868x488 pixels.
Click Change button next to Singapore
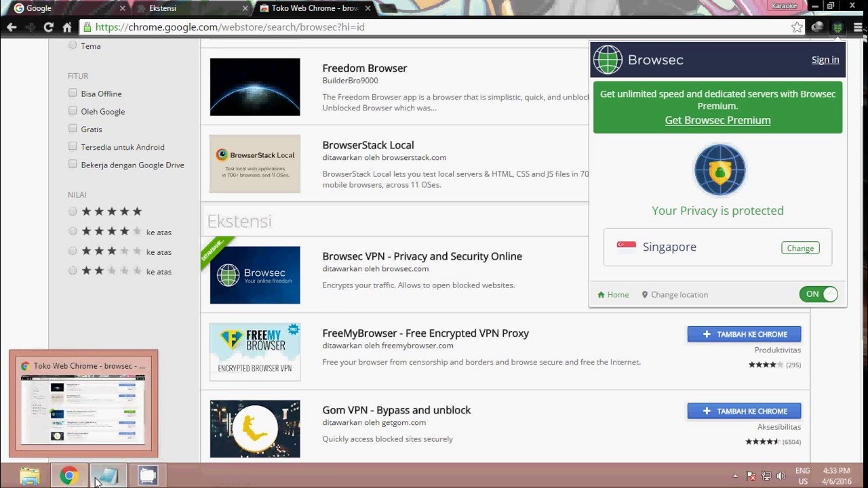800,248
